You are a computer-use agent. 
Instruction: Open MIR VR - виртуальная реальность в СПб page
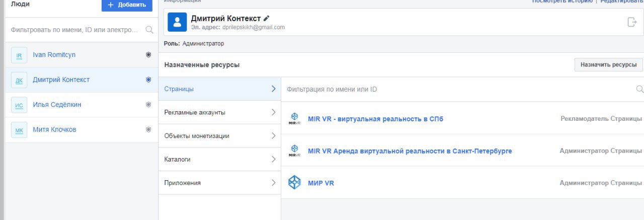point(375,119)
